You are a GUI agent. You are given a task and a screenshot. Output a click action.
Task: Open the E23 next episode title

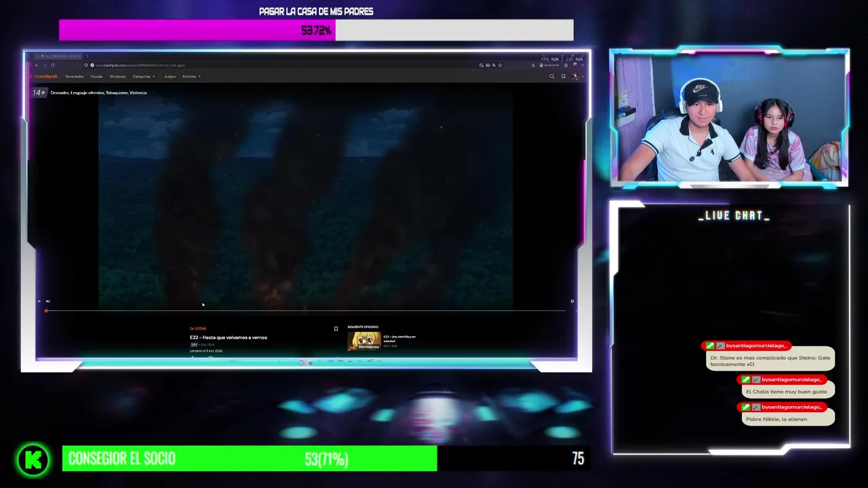click(x=399, y=338)
